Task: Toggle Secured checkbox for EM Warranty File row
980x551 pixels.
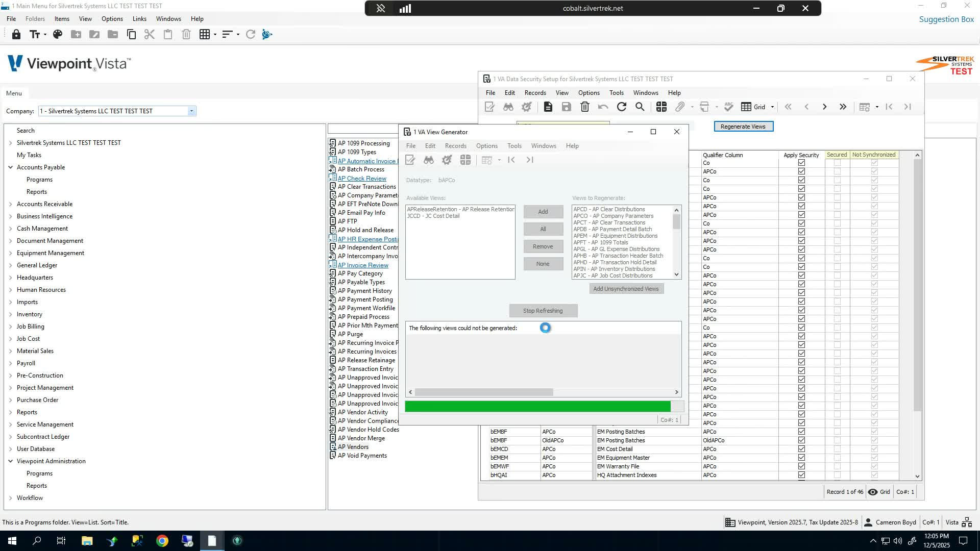Action: [837, 466]
